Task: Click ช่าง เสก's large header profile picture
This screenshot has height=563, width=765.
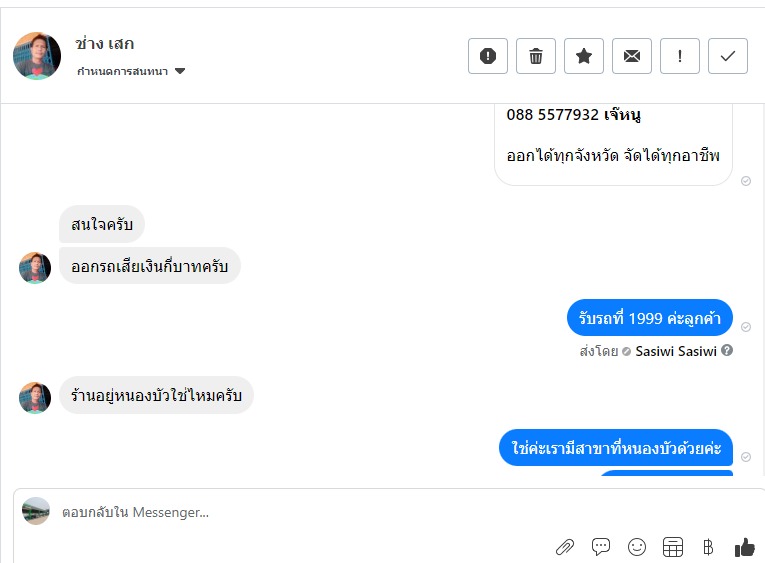Action: tap(37, 56)
